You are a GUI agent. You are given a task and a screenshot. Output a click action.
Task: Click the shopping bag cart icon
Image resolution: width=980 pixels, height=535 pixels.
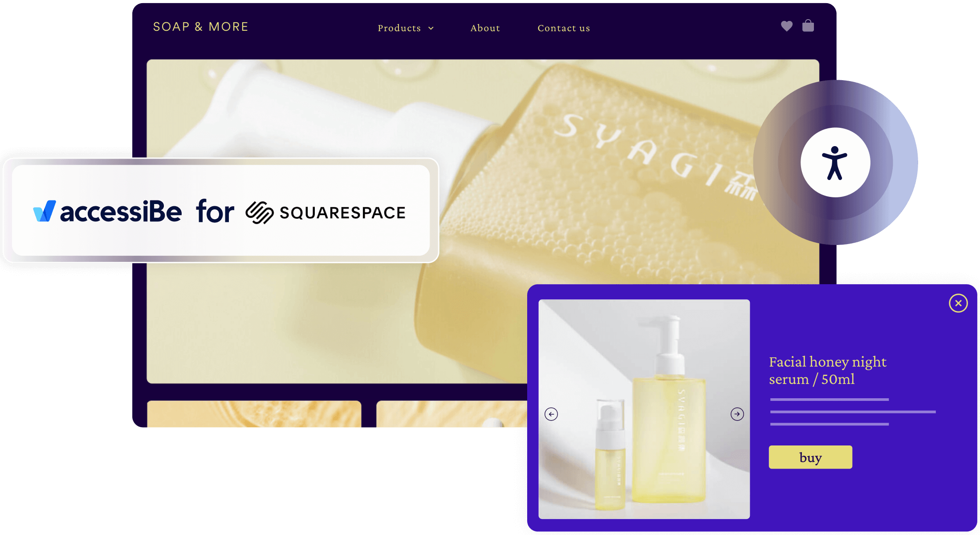point(808,26)
